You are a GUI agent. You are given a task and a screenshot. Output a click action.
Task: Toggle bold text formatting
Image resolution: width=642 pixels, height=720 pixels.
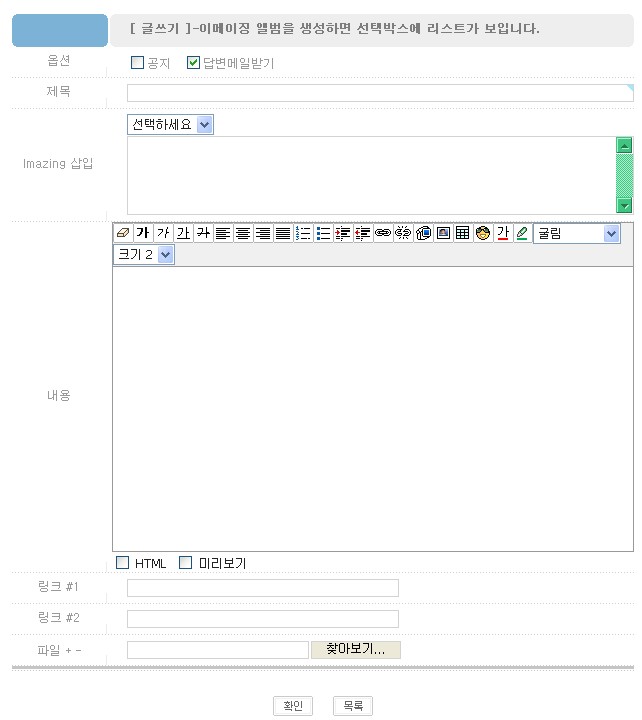(143, 233)
